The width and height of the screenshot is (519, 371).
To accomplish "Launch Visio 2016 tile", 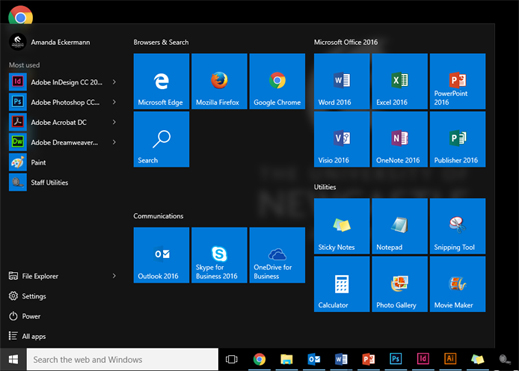I will (x=342, y=139).
